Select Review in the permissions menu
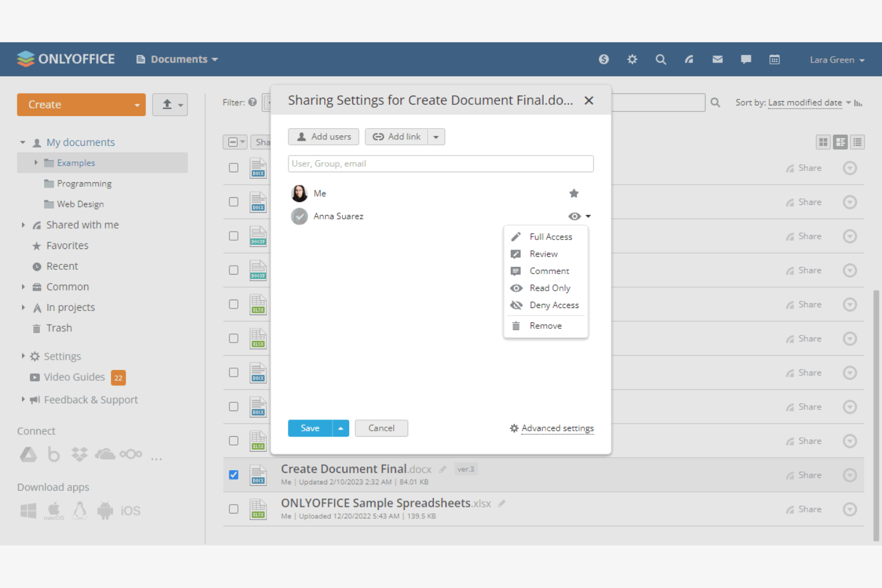 [543, 254]
